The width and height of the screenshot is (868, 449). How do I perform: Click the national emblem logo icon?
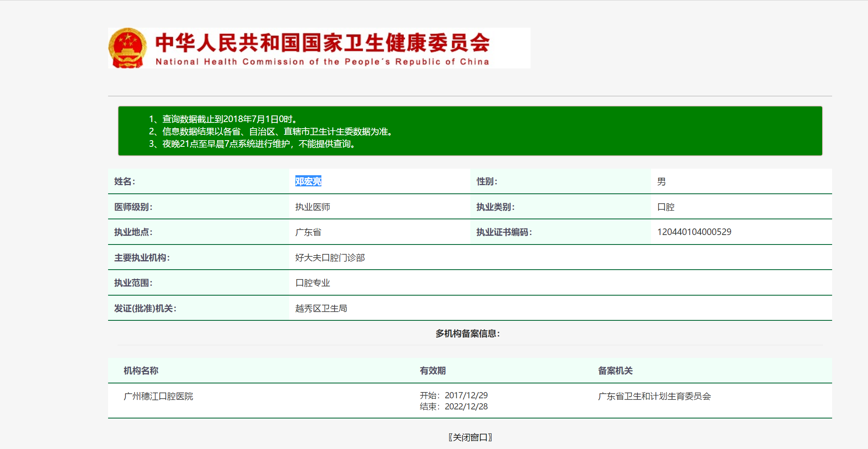127,48
